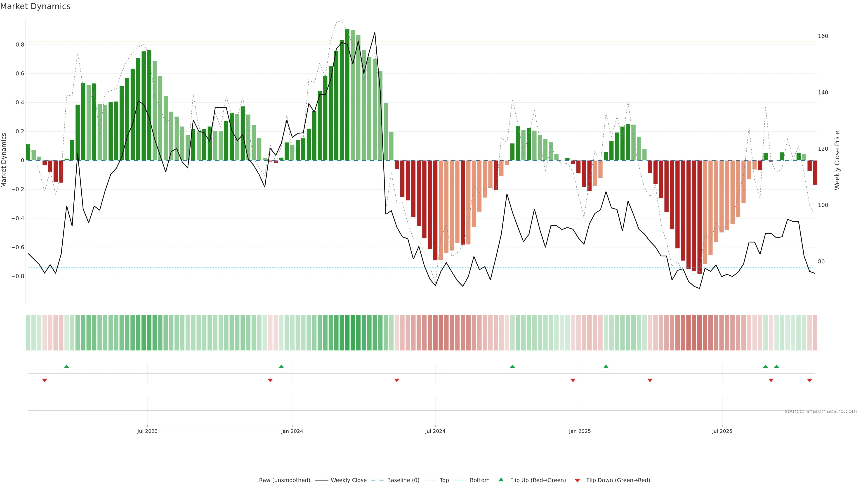Click the Jan 2024 x-axis label
Screen dimensions: 868x488
click(292, 431)
